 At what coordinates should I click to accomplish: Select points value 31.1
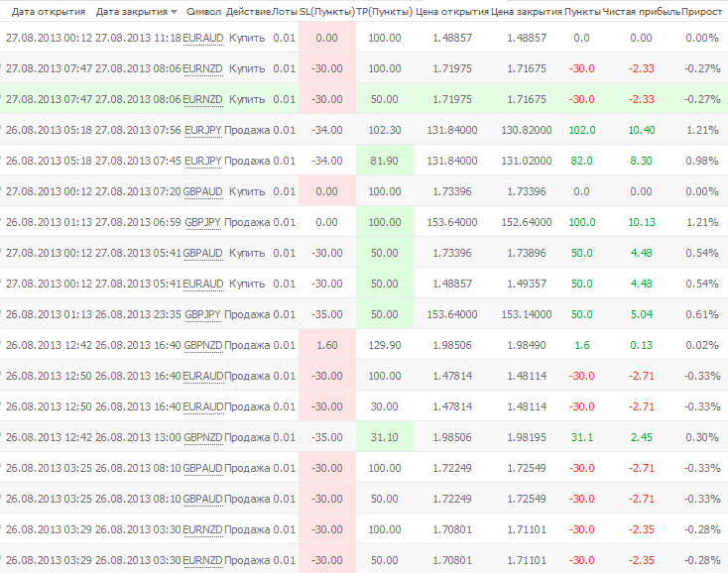[x=582, y=437]
